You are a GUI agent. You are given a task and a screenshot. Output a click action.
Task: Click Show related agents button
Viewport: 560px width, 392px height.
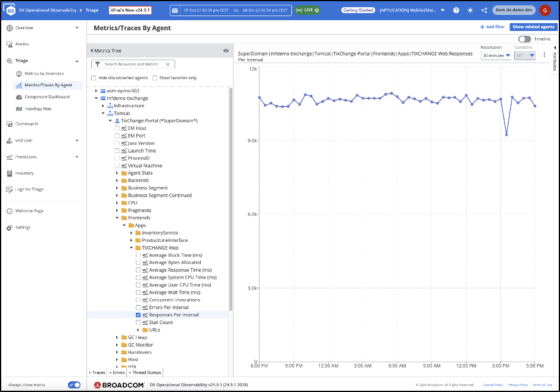point(533,27)
